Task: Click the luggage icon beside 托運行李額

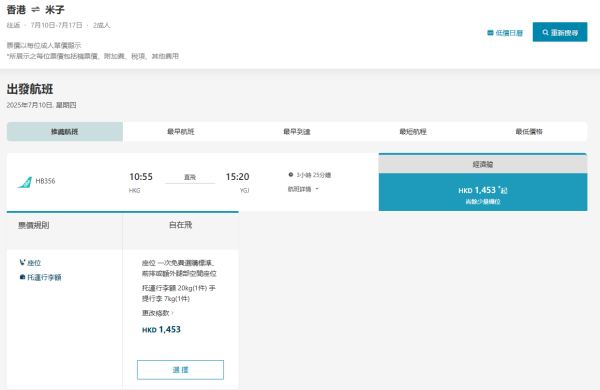Action: 22,277
